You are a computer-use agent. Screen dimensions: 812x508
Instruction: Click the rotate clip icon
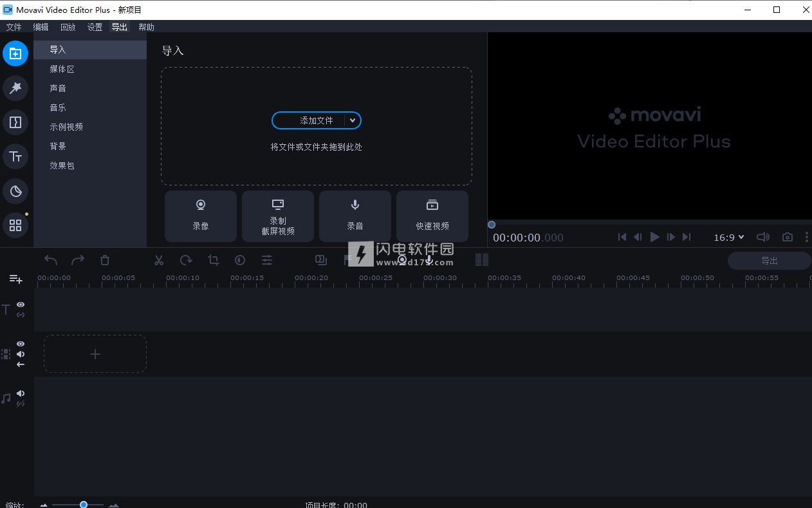(x=186, y=260)
